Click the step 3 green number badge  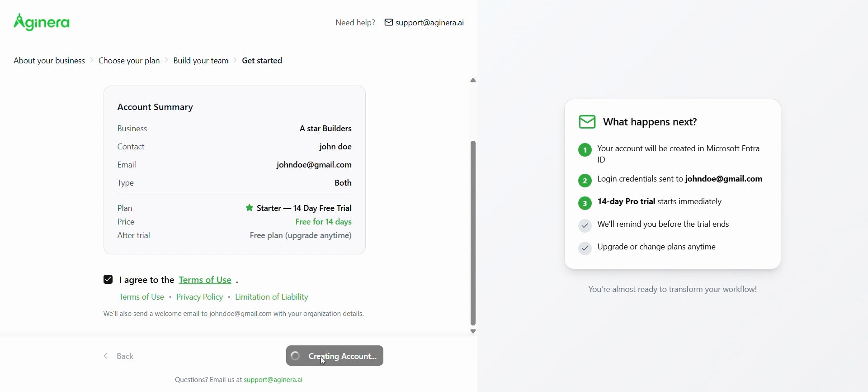point(585,203)
